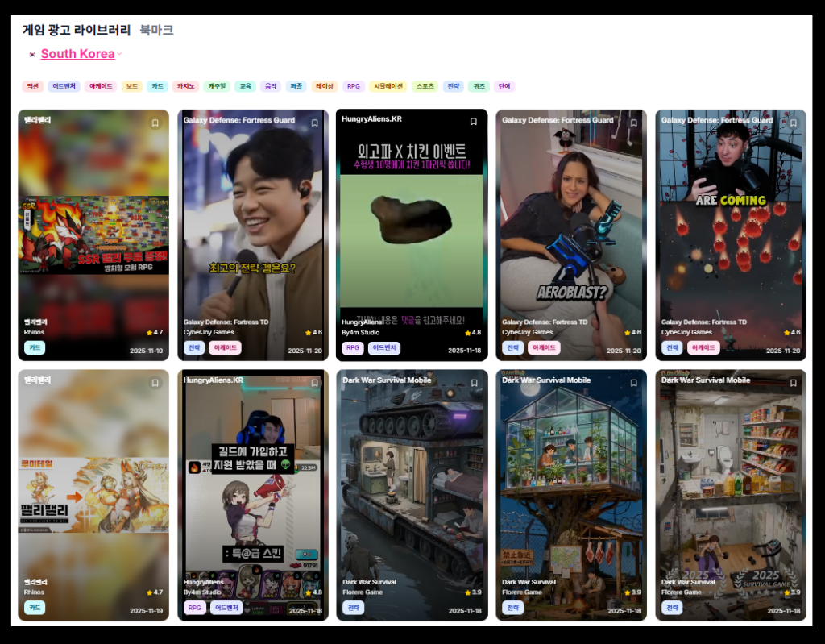Screen dimensions: 825x644
Task: Select the 시뮬레이션 category filter
Action: (388, 86)
